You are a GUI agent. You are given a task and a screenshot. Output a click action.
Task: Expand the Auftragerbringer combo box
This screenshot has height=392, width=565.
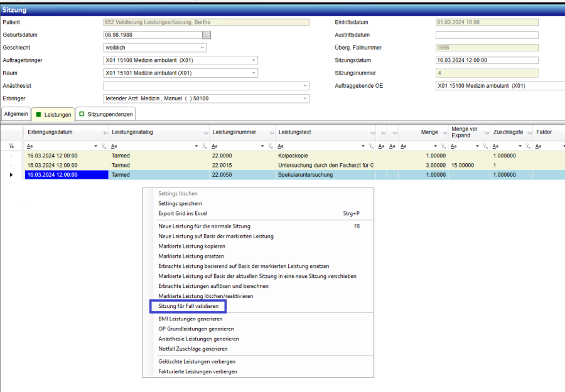tap(254, 60)
